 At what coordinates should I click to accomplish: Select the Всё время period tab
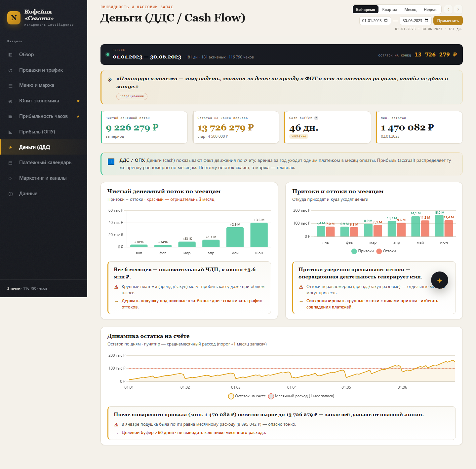click(366, 10)
